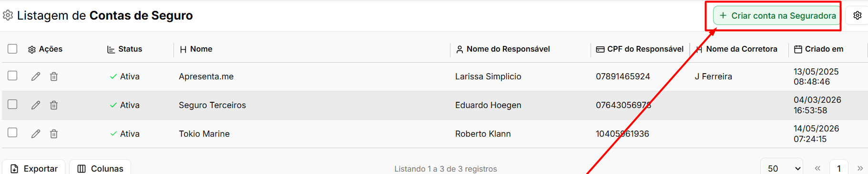Screen dimensions: 868x174
Task: Open the 50 per-page dropdown
Action: tap(782, 168)
